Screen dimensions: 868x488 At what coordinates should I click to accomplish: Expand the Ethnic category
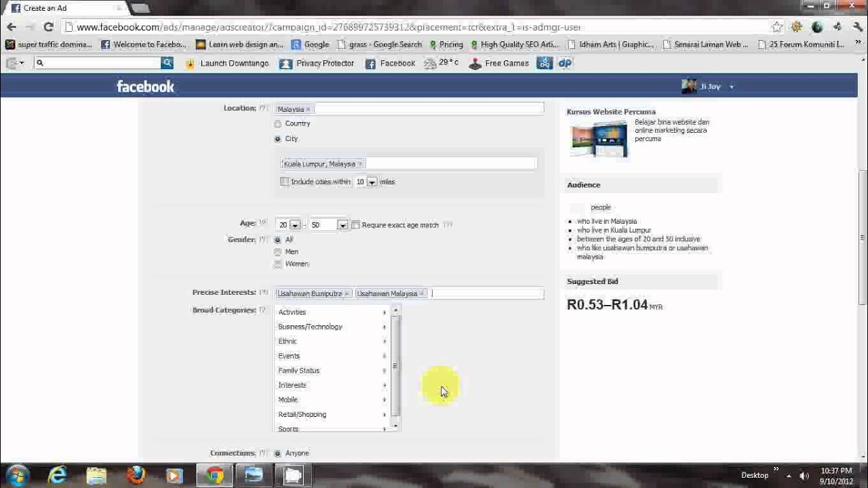[332, 342]
